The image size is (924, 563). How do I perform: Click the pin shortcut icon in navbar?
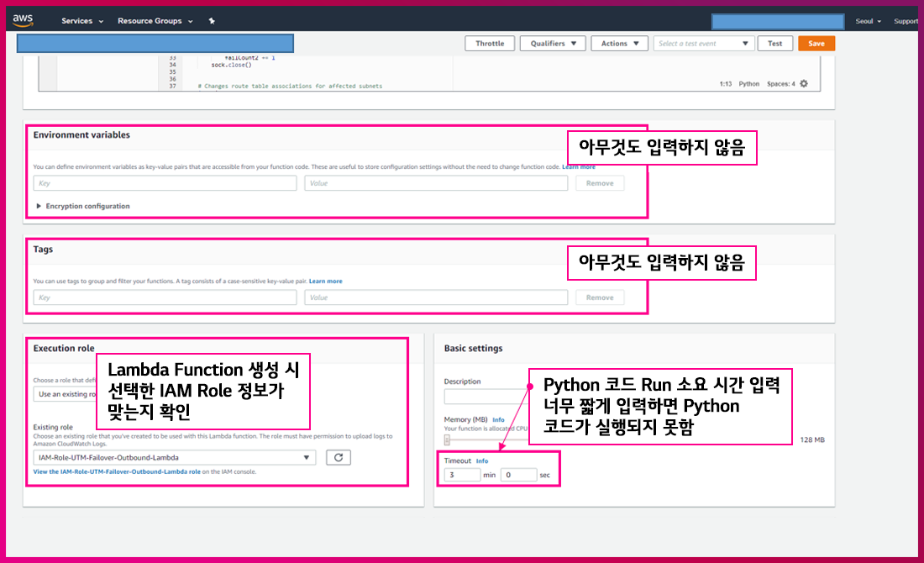tap(212, 21)
